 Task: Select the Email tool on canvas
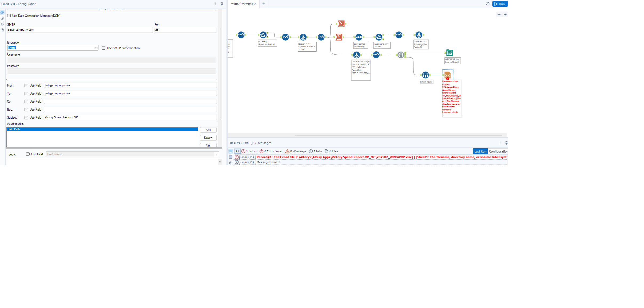(x=447, y=75)
